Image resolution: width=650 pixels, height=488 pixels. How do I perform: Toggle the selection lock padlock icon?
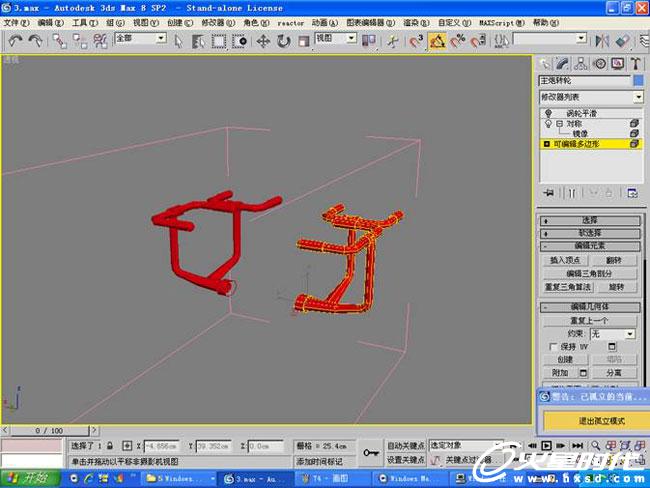click(x=110, y=446)
